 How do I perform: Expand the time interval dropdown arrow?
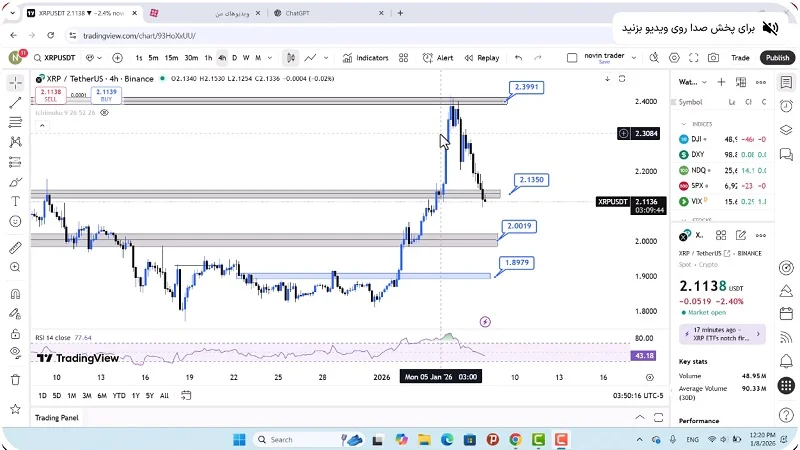click(x=270, y=58)
